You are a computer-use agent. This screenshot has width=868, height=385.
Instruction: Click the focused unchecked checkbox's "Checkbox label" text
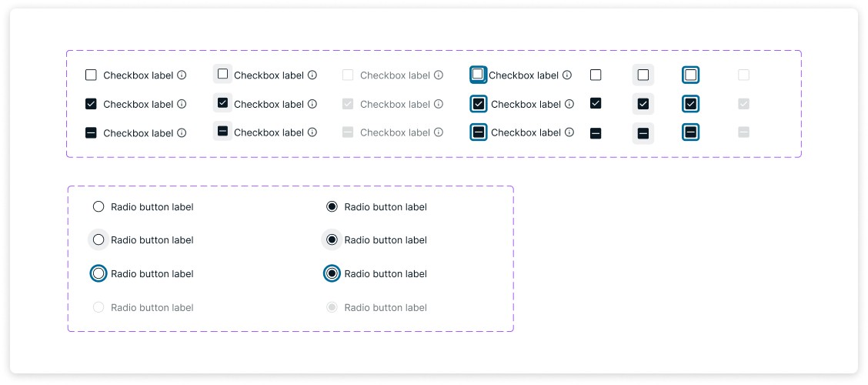point(524,75)
